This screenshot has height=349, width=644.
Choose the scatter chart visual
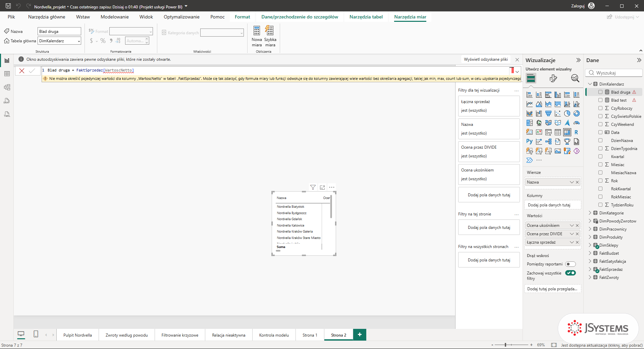pyautogui.click(x=558, y=113)
